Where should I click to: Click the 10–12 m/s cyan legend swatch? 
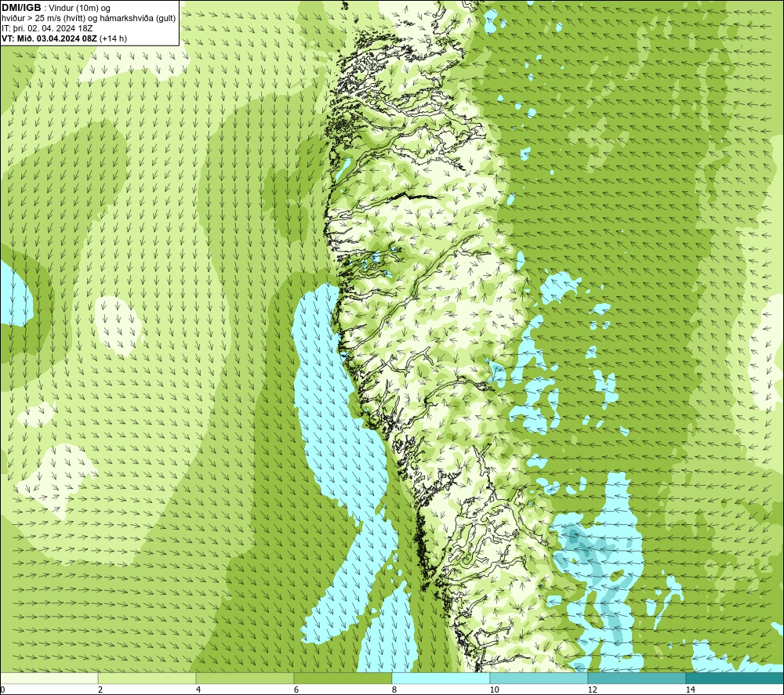539,679
